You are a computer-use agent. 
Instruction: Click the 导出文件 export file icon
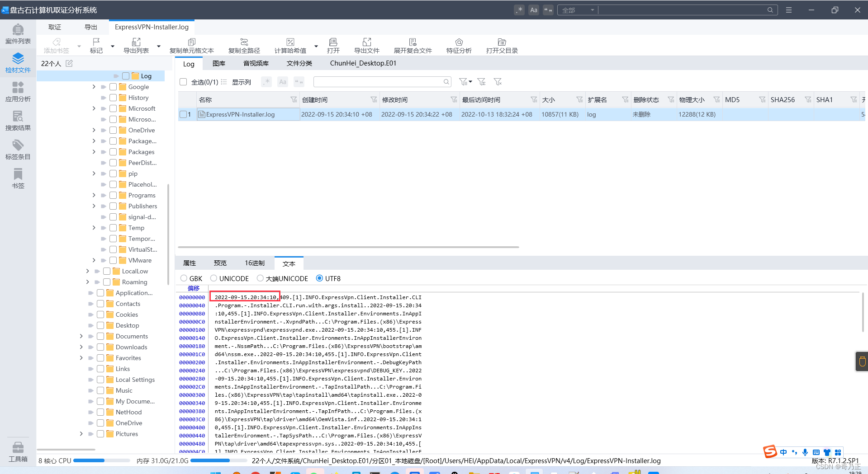coord(367,46)
